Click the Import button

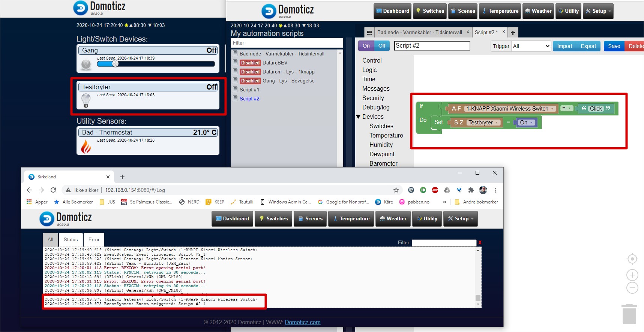click(x=564, y=46)
